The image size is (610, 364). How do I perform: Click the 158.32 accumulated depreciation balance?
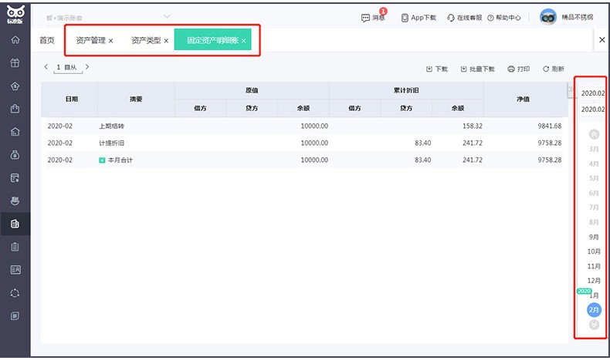pyautogui.click(x=473, y=126)
